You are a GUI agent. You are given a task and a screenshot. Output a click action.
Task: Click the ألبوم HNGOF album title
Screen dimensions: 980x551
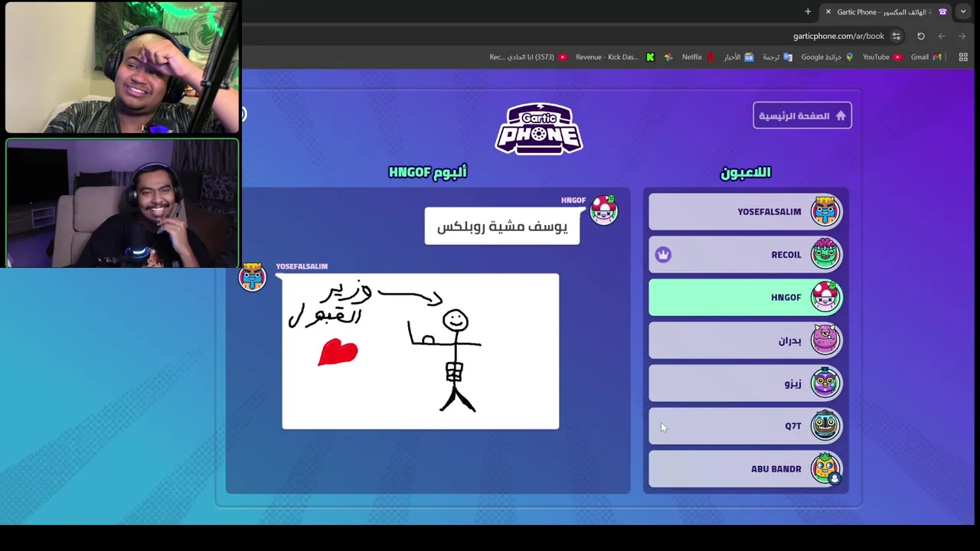coord(427,172)
